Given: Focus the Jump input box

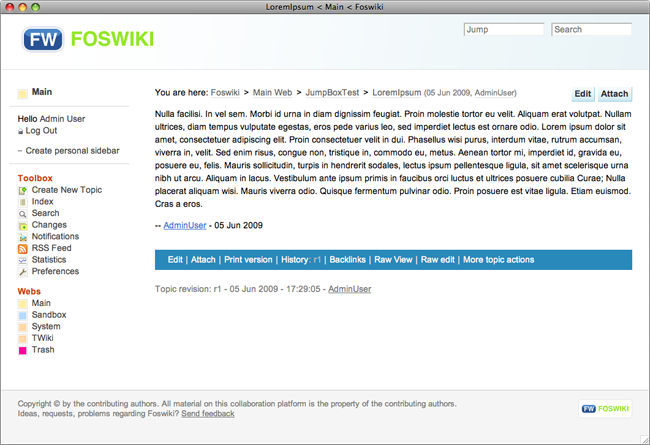Looking at the screenshot, I should (x=504, y=29).
